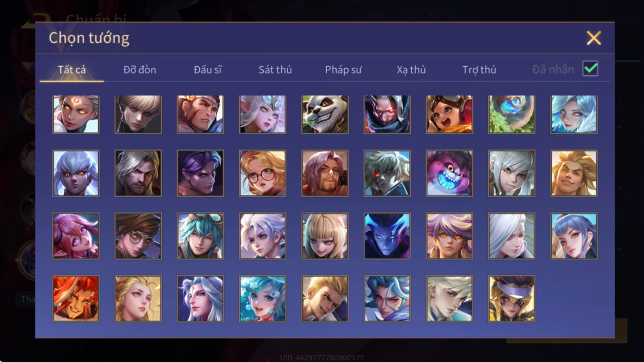Open the Sát thủ tab
644x362 pixels.
click(x=275, y=70)
